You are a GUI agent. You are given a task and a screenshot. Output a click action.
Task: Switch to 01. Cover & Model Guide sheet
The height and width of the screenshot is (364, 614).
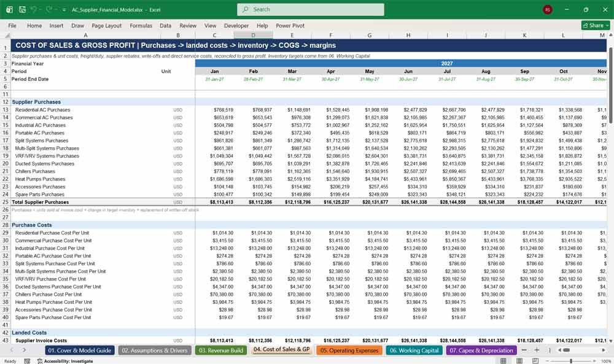[80, 350]
